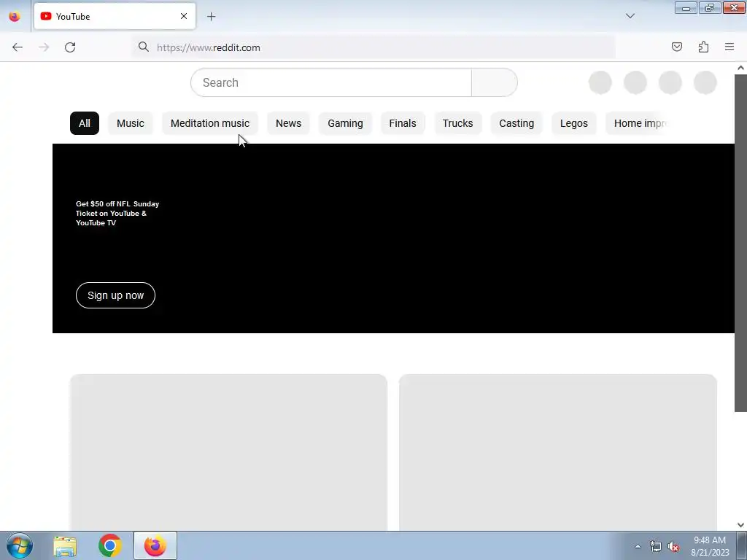Open the Extensions puzzle icon
This screenshot has height=560, width=747.
click(x=703, y=47)
